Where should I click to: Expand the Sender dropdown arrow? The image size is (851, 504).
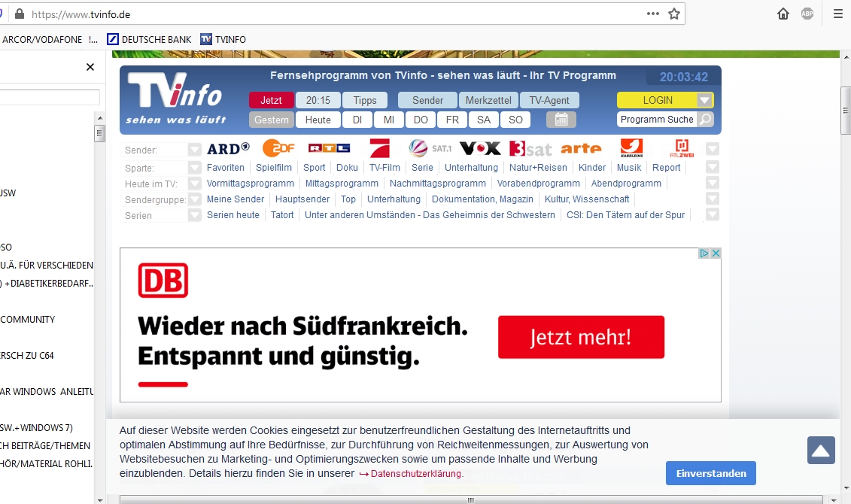click(x=194, y=150)
